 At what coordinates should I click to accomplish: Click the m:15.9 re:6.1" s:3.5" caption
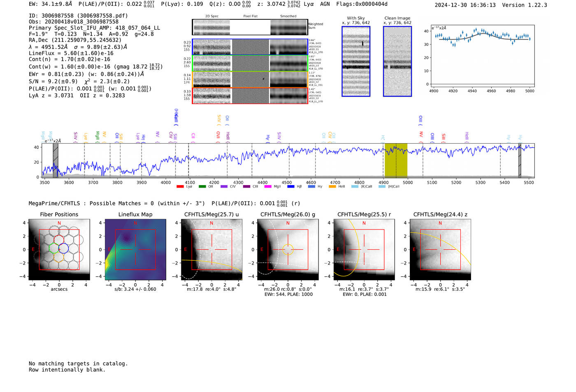coord(440,289)
